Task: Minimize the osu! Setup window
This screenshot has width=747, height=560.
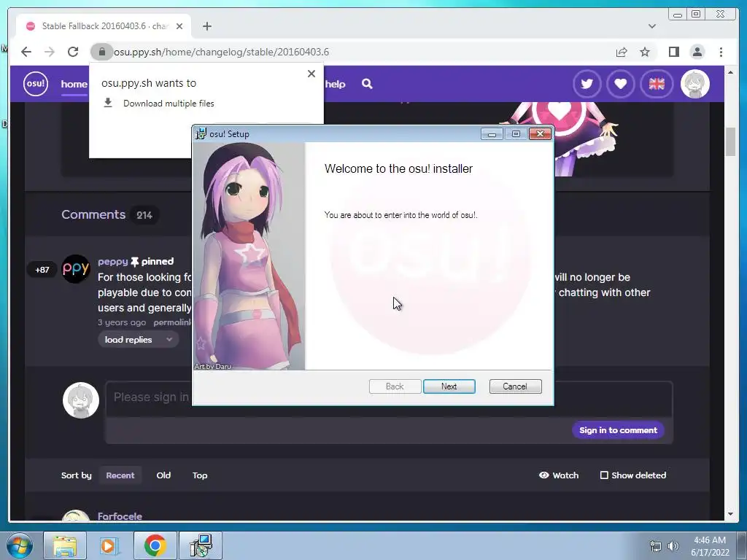Action: 492,134
